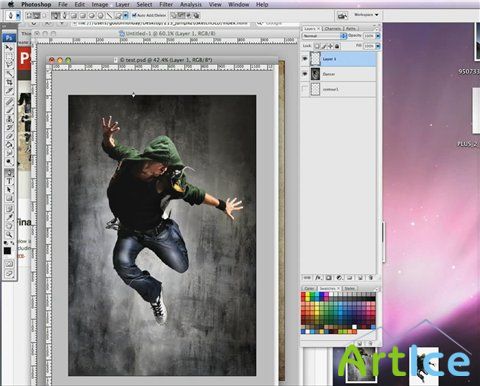The height and width of the screenshot is (386, 480).
Task: Choose the Ellipse shape in options bar
Action: click(91, 16)
